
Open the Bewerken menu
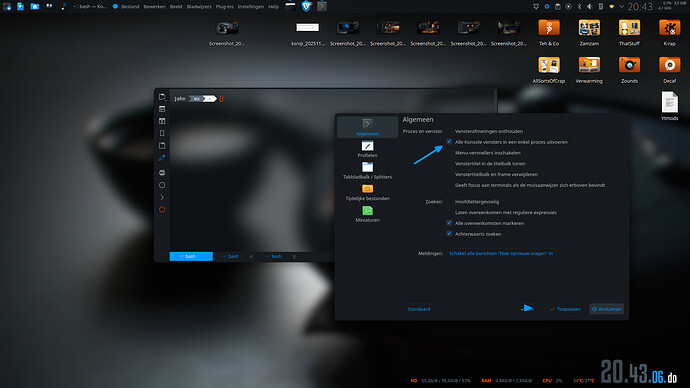154,7
